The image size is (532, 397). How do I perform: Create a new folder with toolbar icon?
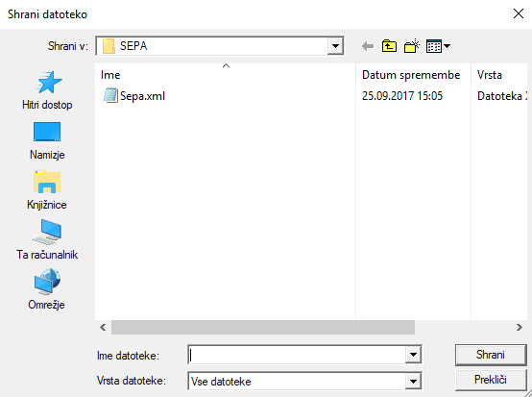(412, 46)
